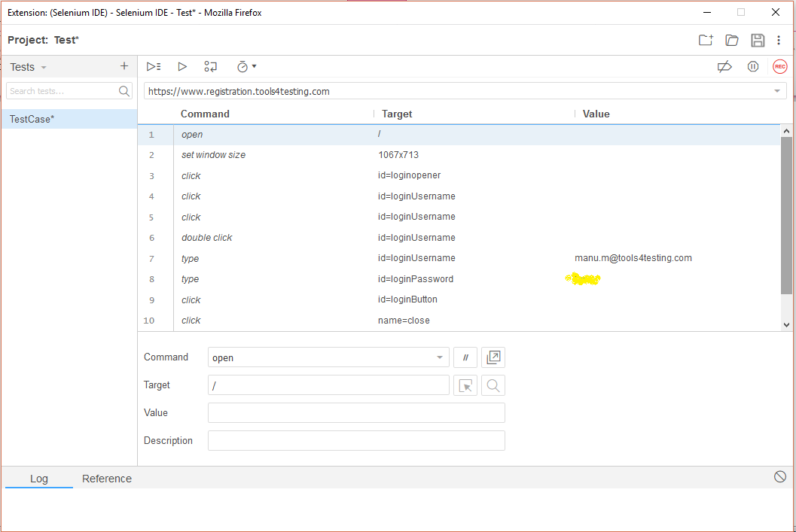Add a new test with plus icon

124,66
